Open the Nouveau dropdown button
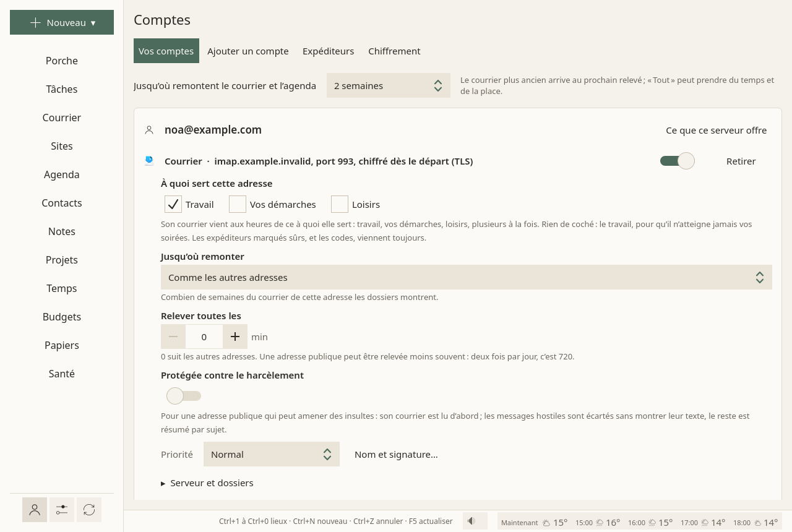The width and height of the screenshot is (792, 532). pyautogui.click(x=62, y=22)
